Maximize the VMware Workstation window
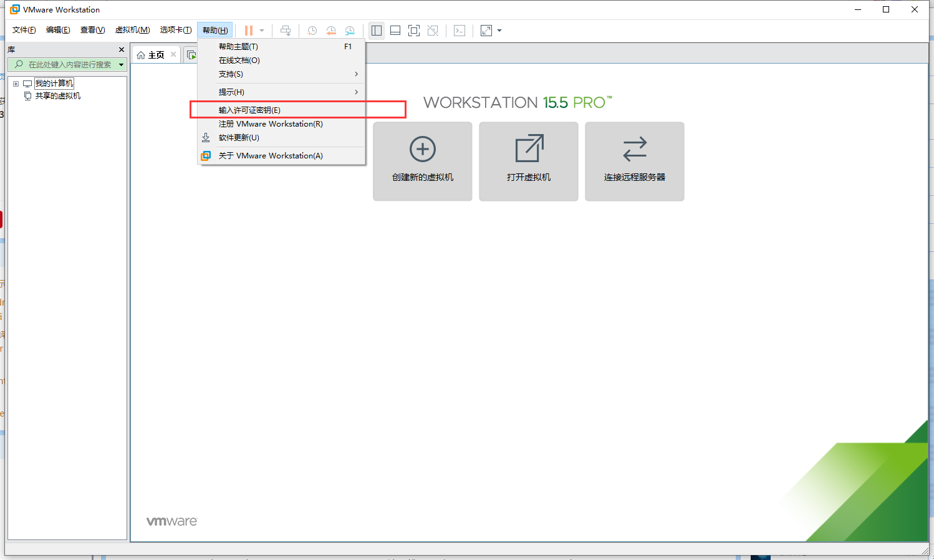 (886, 9)
